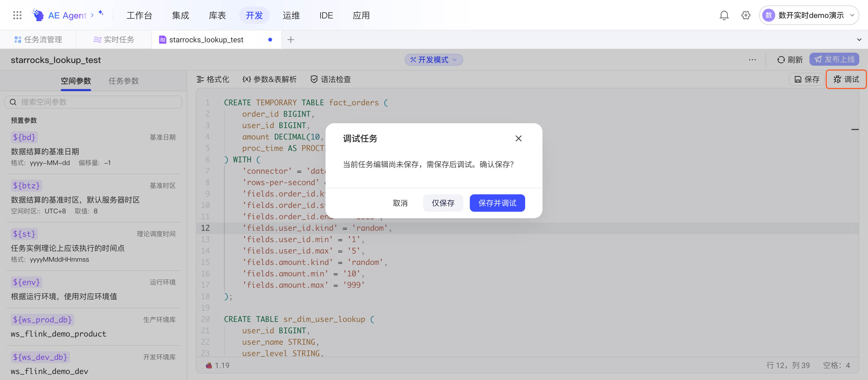Open the IDE menu
Viewport: 868px width, 380px height.
pos(326,15)
